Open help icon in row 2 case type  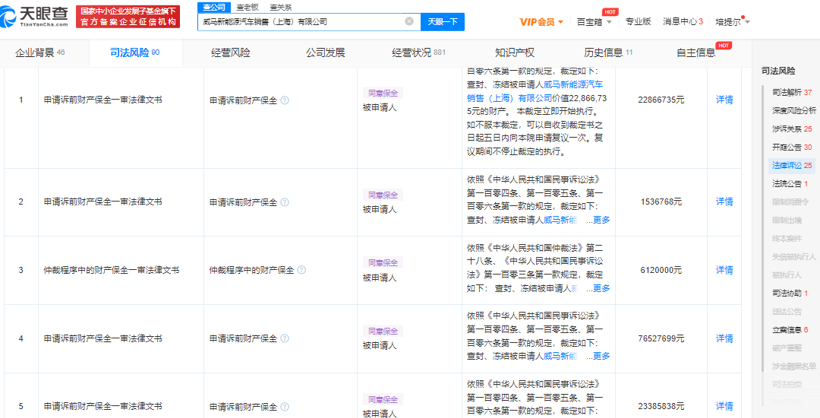tap(284, 202)
